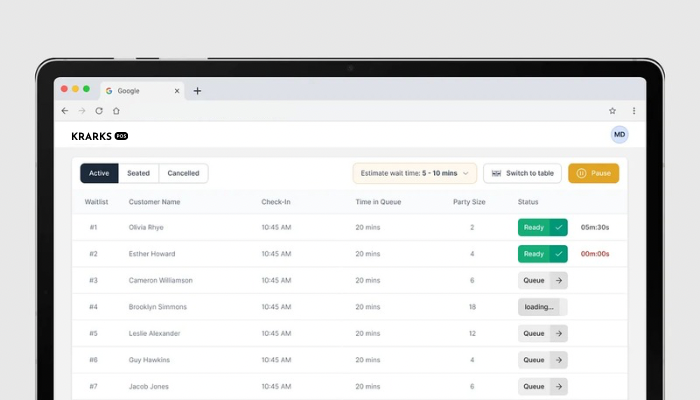Click the Status column header
The image size is (700, 400).
click(x=528, y=202)
